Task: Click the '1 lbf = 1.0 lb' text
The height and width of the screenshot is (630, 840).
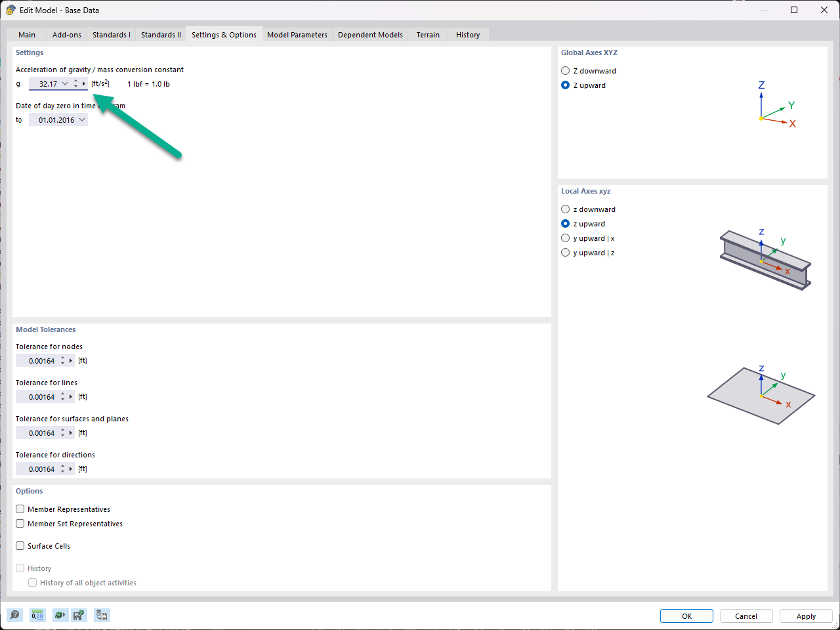Action: click(148, 84)
